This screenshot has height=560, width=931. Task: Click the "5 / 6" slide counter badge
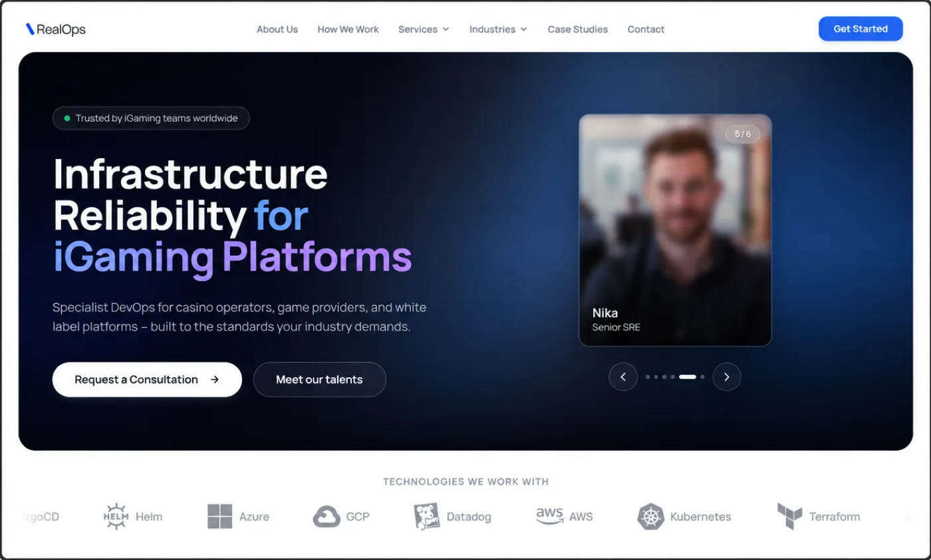pos(743,134)
